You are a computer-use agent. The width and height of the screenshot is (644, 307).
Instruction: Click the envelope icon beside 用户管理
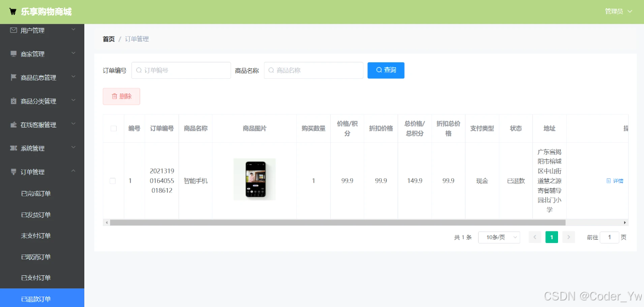[14, 31]
